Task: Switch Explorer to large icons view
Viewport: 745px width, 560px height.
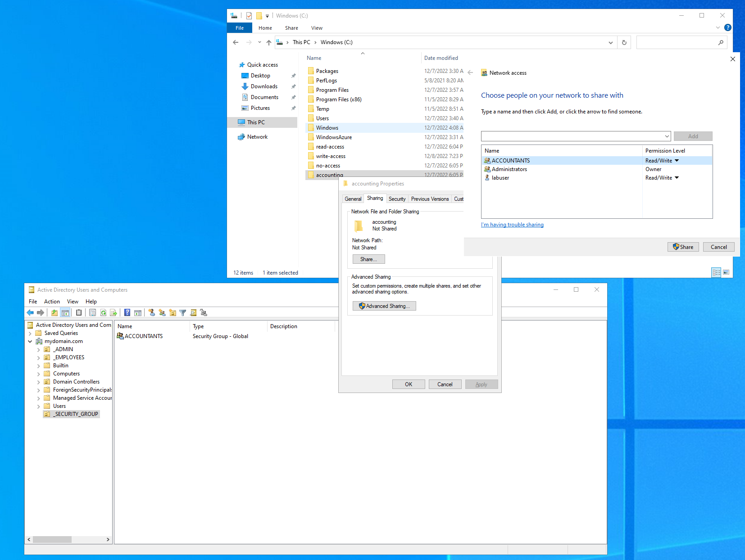Action: [726, 272]
